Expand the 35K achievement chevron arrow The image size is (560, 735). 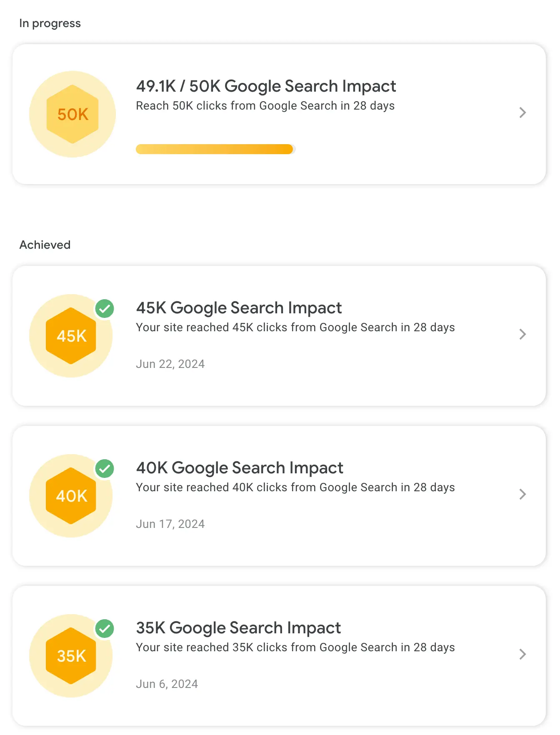[x=522, y=654]
